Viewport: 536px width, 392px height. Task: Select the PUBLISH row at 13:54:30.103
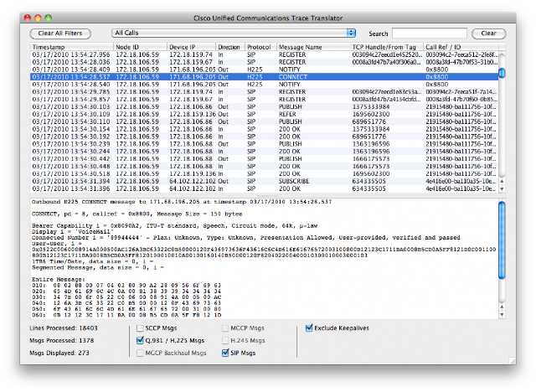(265, 107)
